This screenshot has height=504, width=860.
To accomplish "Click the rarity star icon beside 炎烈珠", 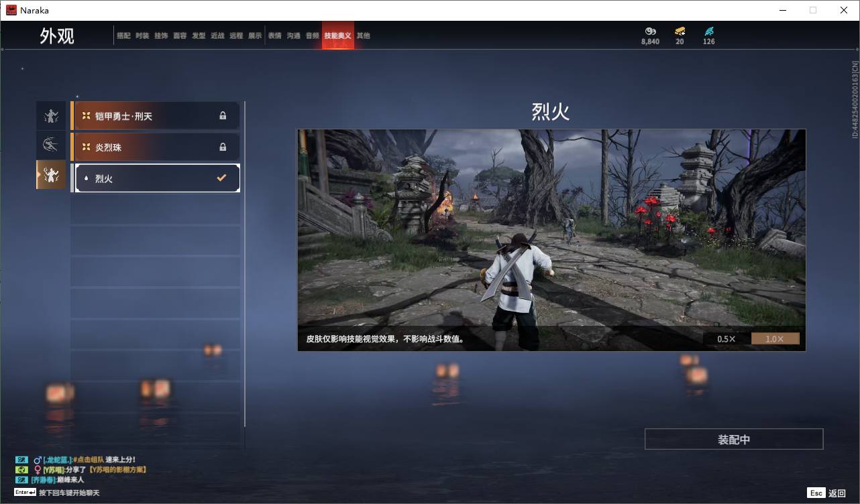I will (86, 147).
